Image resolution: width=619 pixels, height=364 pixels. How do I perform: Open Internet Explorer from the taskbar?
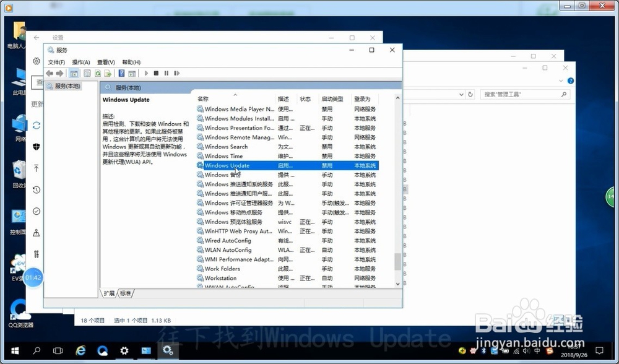click(80, 350)
